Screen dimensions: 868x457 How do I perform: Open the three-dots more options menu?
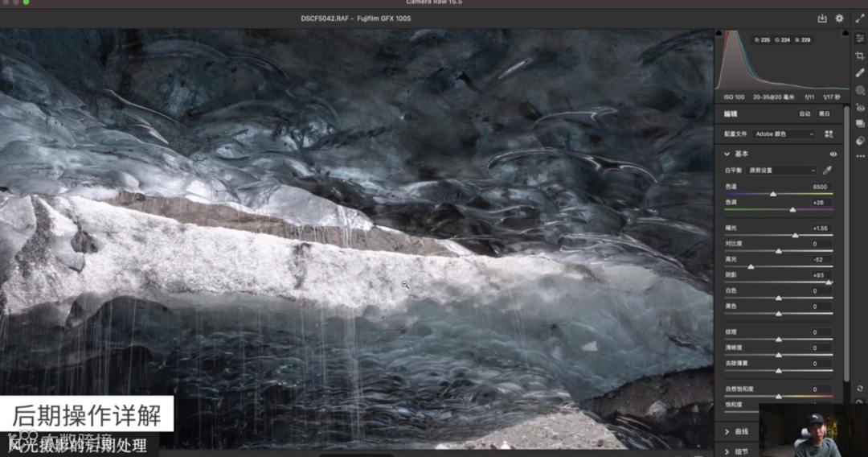[860, 156]
